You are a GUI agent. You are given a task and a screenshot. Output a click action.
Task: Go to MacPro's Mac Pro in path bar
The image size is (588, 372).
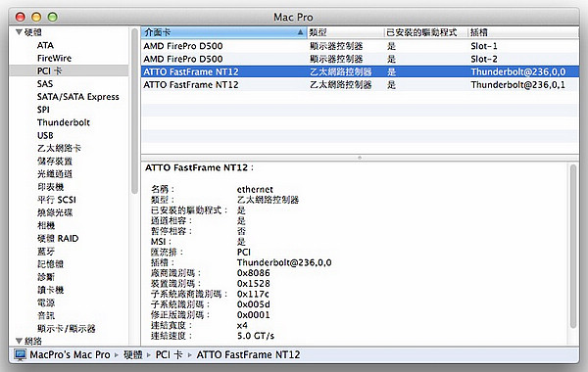point(70,354)
